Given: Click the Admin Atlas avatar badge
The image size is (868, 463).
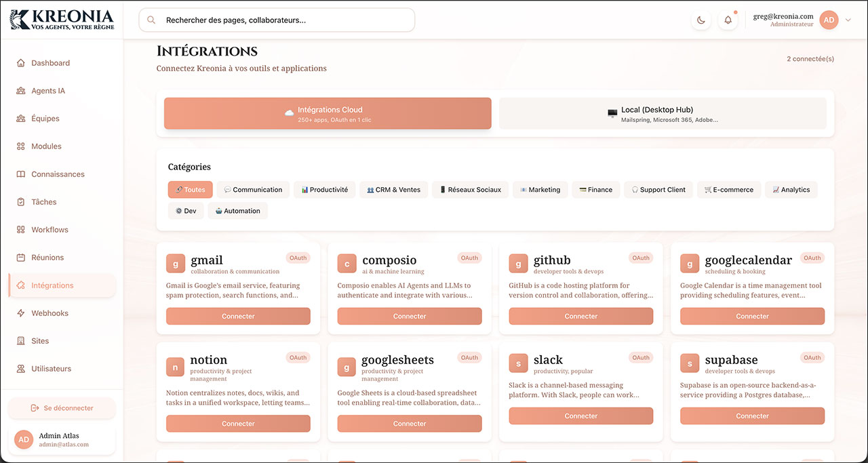Looking at the screenshot, I should (23, 439).
